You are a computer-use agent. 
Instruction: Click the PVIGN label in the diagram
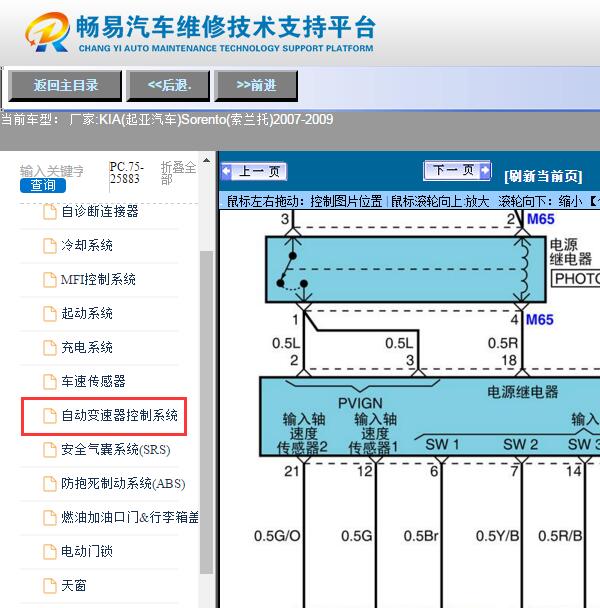[x=360, y=403]
